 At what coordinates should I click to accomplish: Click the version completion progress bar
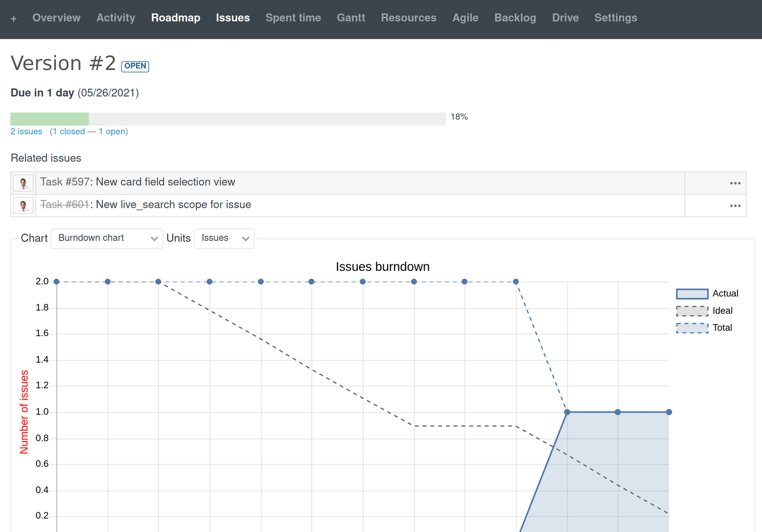228,118
